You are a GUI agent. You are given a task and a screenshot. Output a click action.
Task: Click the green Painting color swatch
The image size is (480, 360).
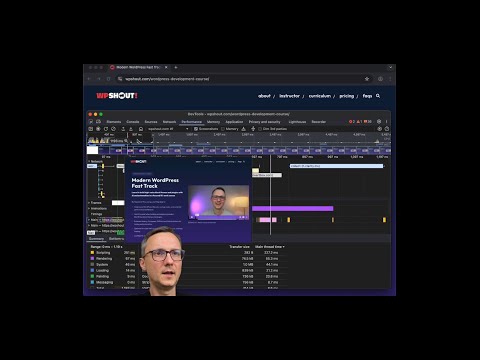click(93, 276)
